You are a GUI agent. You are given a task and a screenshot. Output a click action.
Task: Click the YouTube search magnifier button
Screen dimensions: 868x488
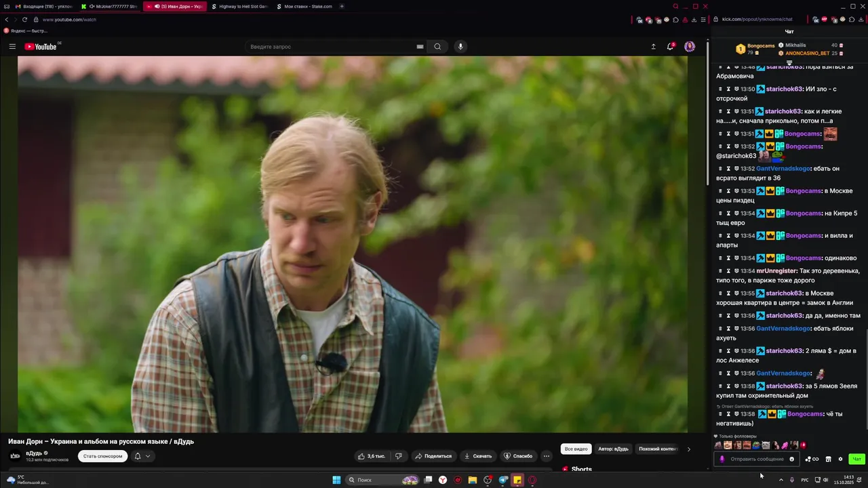[x=437, y=47]
